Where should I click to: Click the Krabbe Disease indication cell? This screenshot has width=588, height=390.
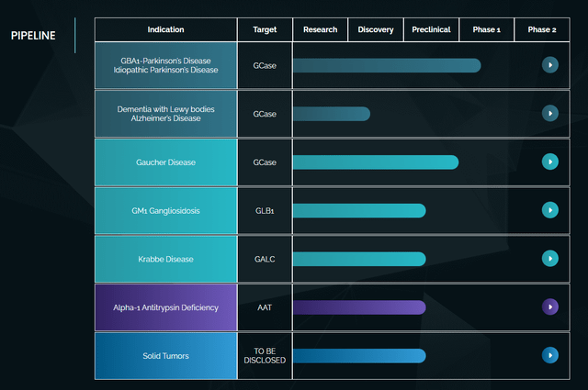pyautogui.click(x=165, y=259)
